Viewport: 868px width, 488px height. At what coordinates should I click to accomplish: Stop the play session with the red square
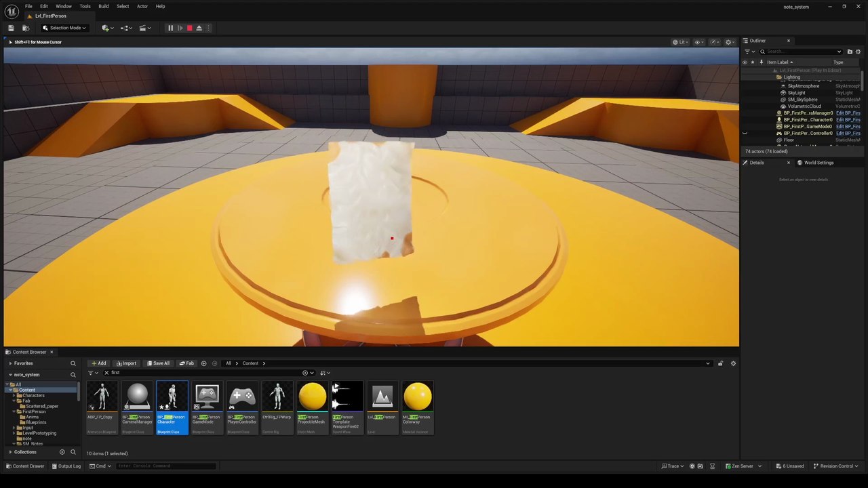pyautogui.click(x=189, y=28)
